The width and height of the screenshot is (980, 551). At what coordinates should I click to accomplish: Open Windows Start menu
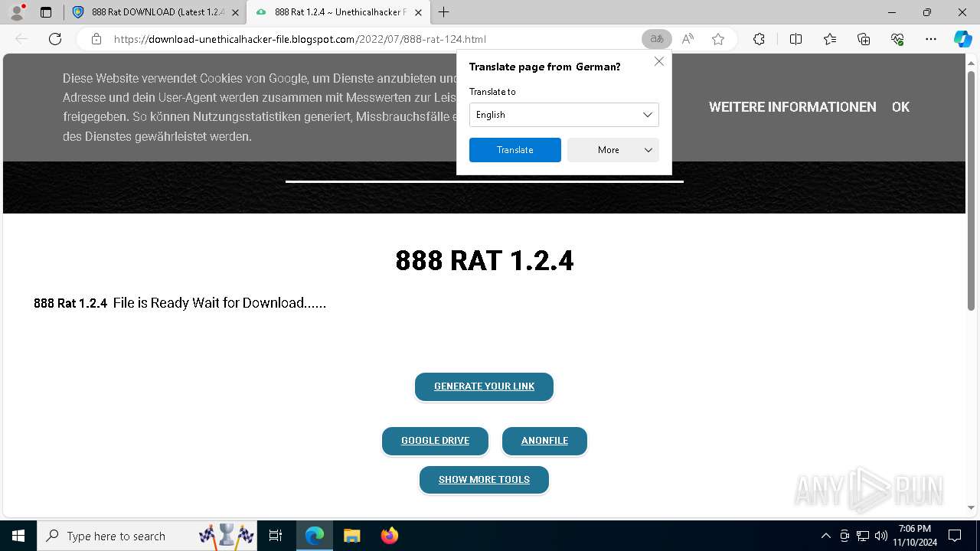(x=18, y=536)
